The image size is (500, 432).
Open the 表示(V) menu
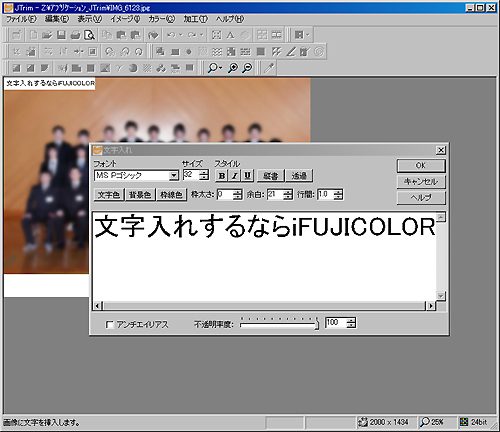click(x=90, y=19)
